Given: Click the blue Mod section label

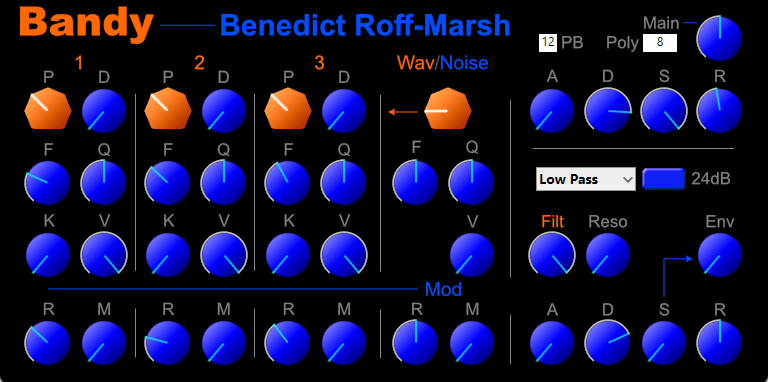Looking at the screenshot, I should point(443,289).
